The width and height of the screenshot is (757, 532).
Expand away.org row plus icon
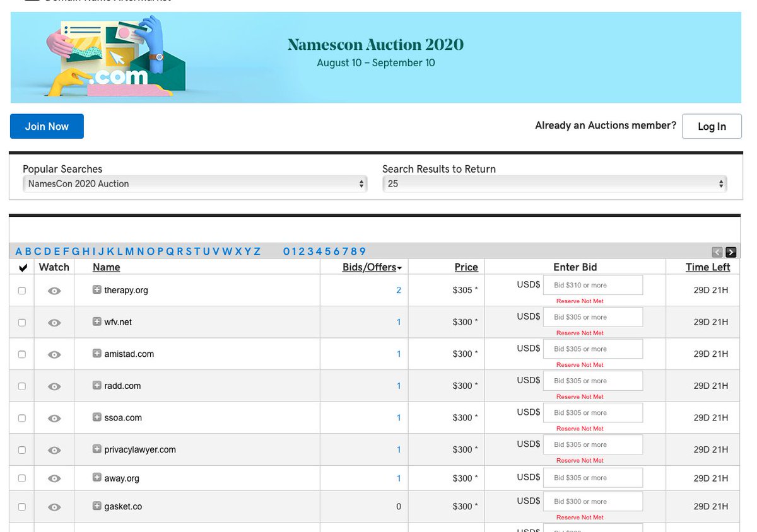coord(97,477)
